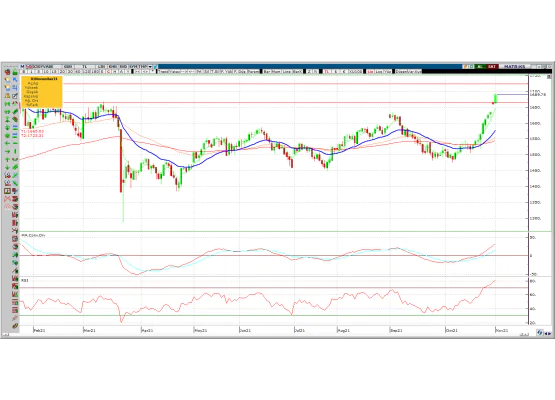Click the Jul21 date axis label

tap(300, 331)
